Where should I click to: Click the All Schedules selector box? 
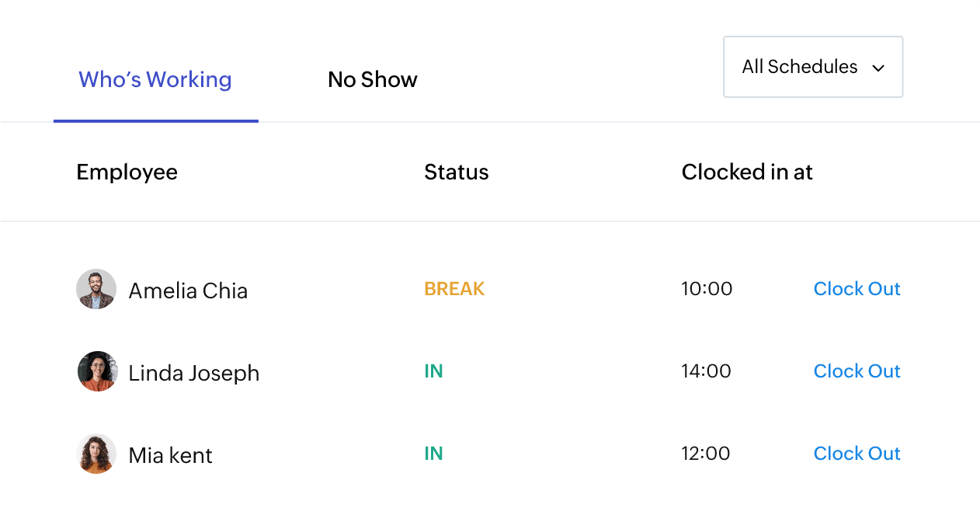[x=812, y=67]
